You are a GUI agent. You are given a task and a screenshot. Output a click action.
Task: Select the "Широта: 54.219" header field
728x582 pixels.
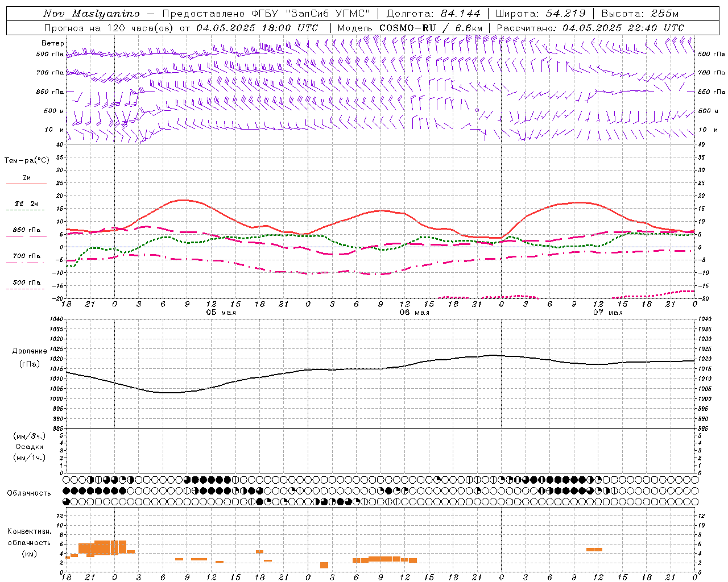click(x=541, y=14)
